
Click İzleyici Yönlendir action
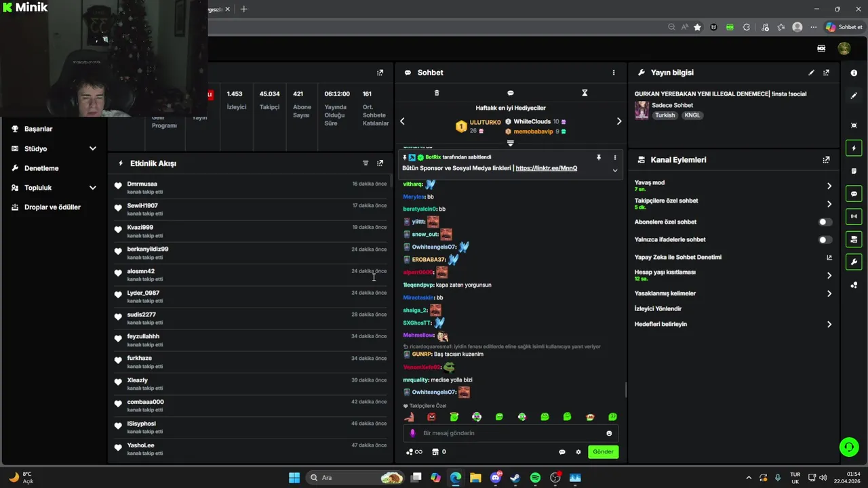point(658,308)
